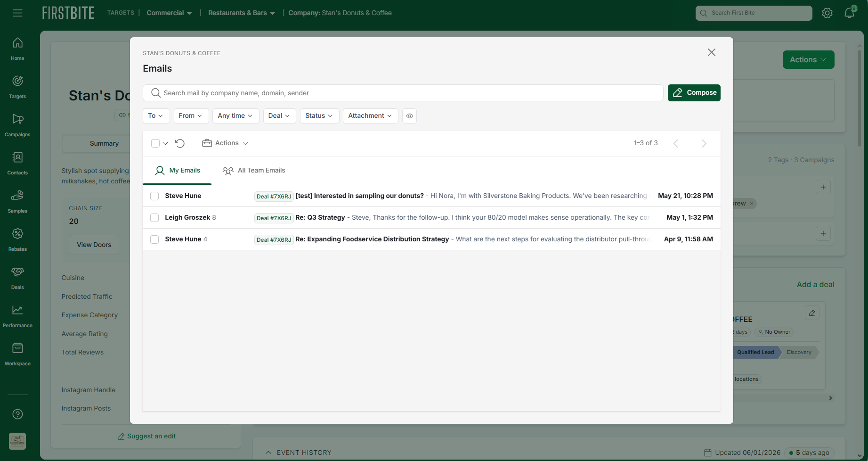868x461 pixels.
Task: Remove the tag ending in 'rew'
Action: tap(752, 204)
